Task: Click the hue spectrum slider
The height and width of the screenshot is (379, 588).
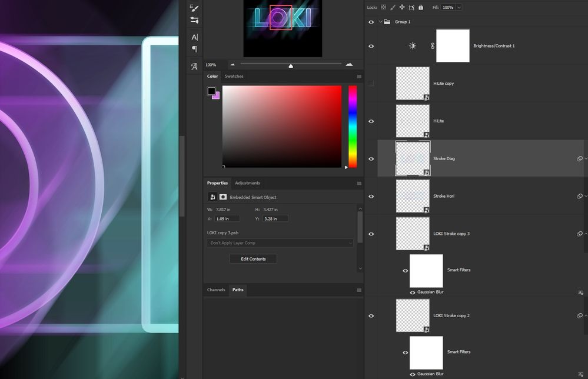Action: click(x=353, y=127)
